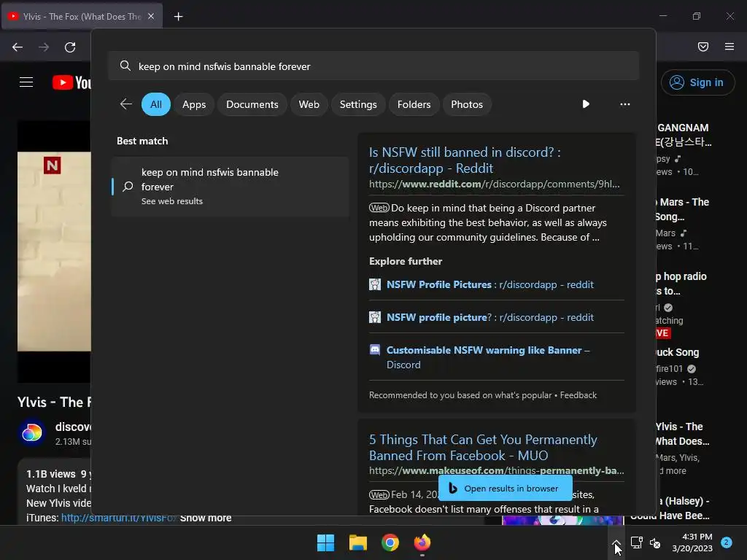
Task: Open the uck Song recommended video
Action: (678, 352)
